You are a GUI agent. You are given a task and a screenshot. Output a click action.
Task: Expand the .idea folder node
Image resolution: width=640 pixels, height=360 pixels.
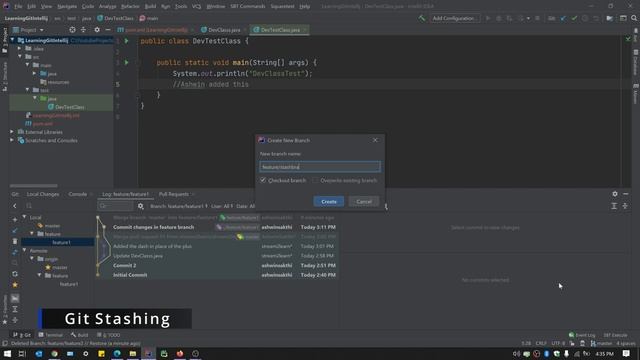[20, 49]
